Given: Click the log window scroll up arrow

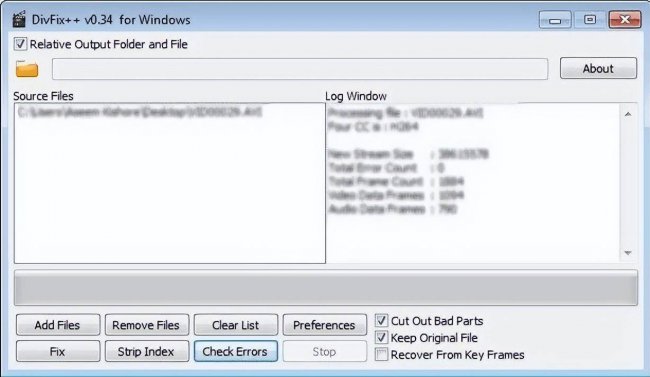Looking at the screenshot, I should tap(628, 114).
